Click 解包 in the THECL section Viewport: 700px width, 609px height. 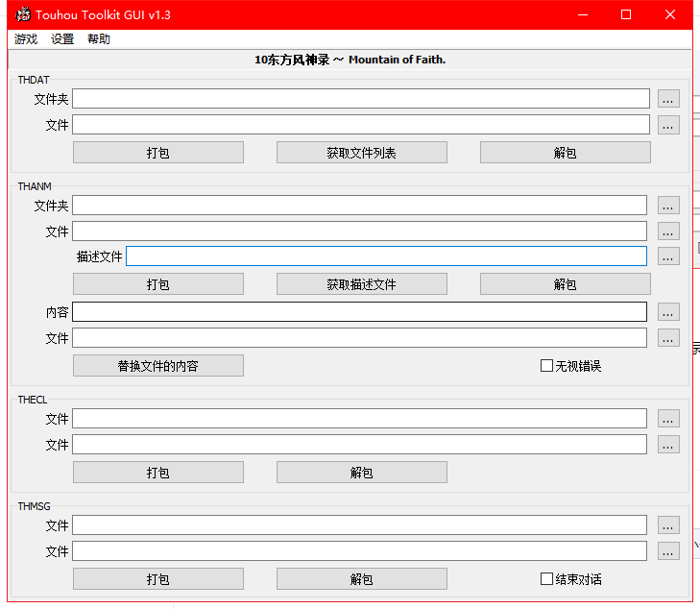click(362, 473)
